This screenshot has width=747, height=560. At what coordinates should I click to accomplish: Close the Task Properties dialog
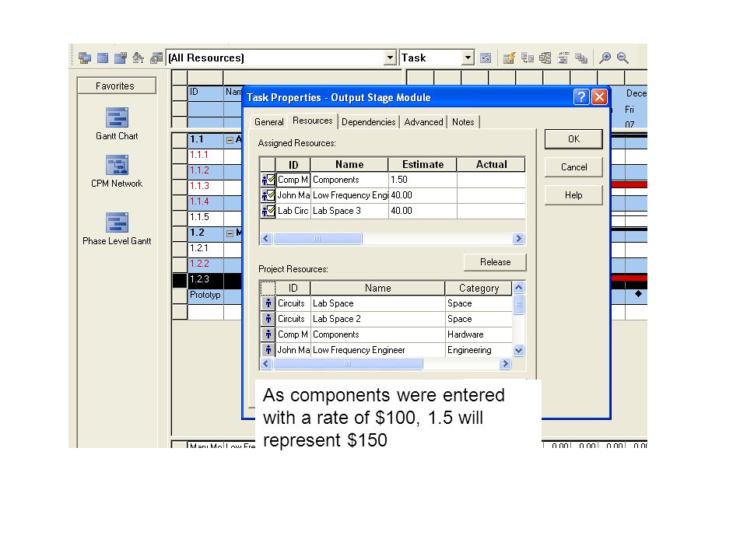[599, 97]
